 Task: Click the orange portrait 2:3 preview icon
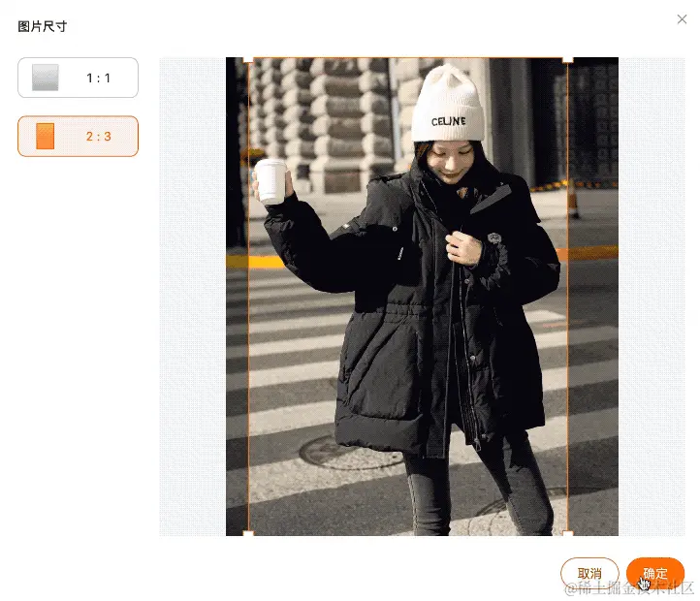click(x=46, y=136)
